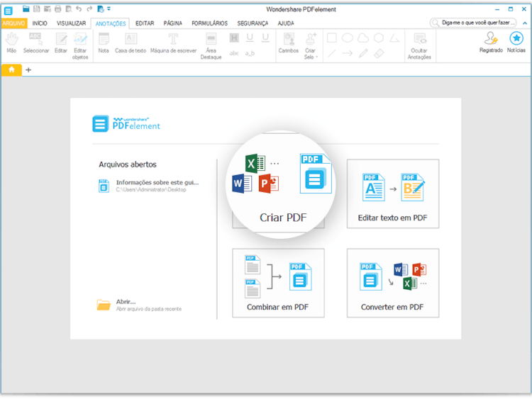Click the straight Underline U icon
The height and width of the screenshot is (399, 532).
pyautogui.click(x=250, y=38)
